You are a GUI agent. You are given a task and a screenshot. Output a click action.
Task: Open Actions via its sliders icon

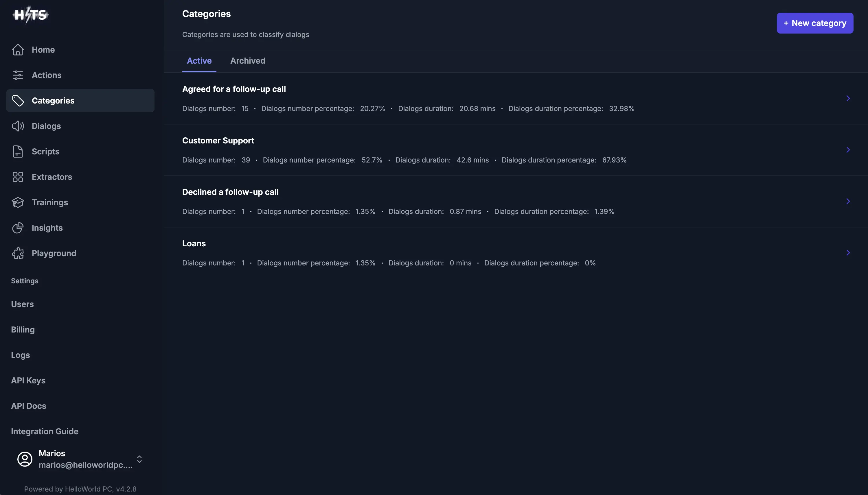pyautogui.click(x=18, y=75)
